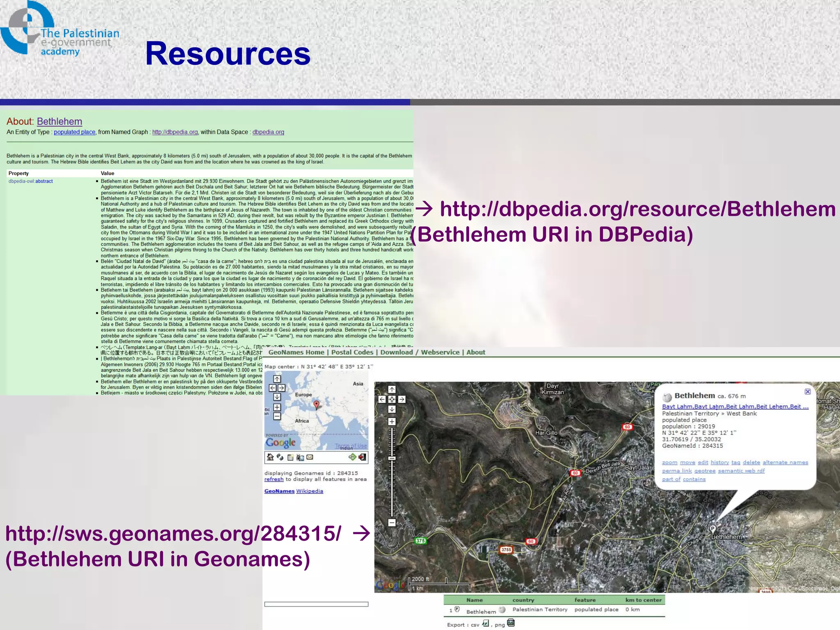The width and height of the screenshot is (840, 630).
Task: Open geotree link in the balloon
Action: (x=705, y=471)
